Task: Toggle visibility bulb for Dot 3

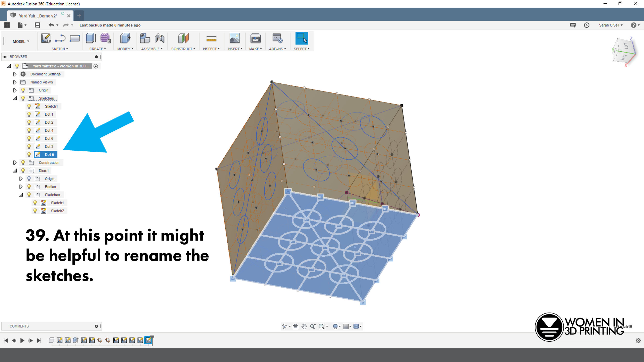Action: click(29, 146)
